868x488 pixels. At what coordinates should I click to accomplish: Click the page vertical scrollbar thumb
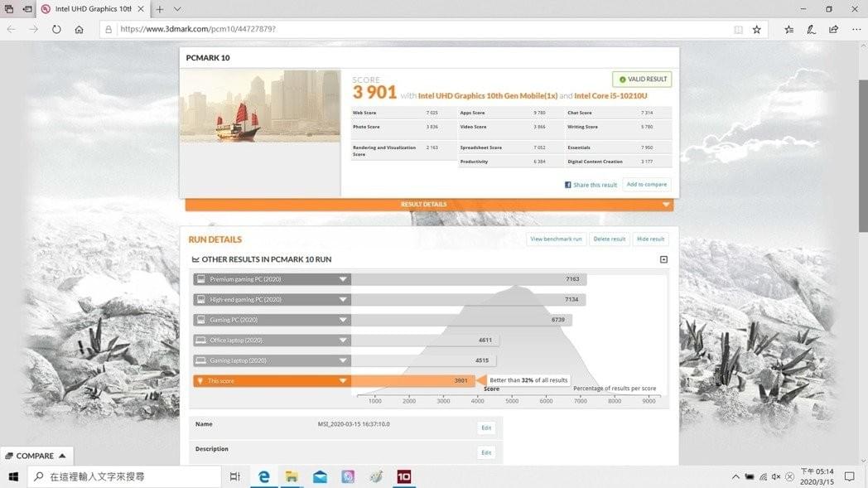point(863,157)
